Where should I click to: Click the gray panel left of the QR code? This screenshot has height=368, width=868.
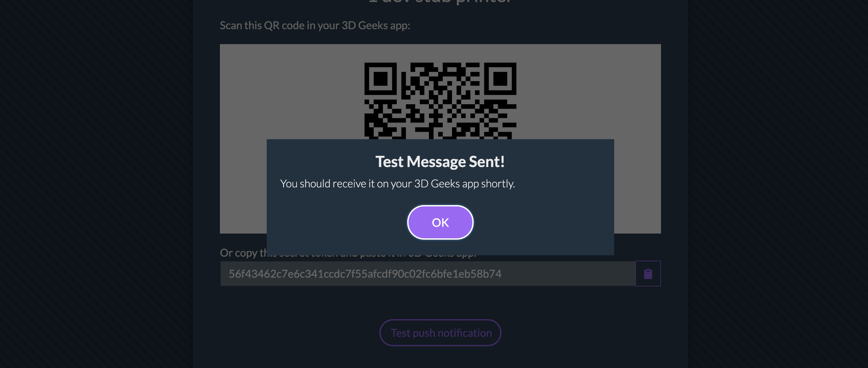click(x=292, y=92)
